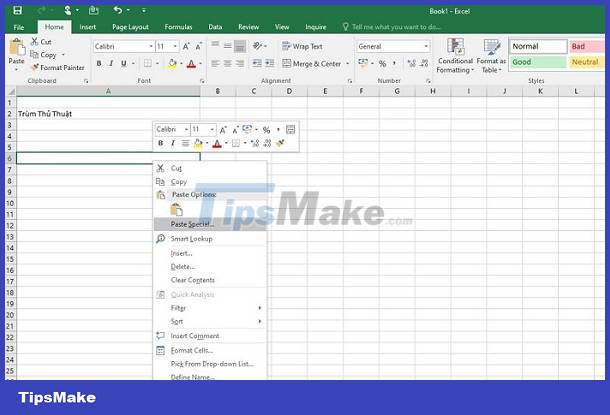Open the Copy dropdown arrow in ribbon
The height and width of the screenshot is (415, 610).
coord(63,55)
